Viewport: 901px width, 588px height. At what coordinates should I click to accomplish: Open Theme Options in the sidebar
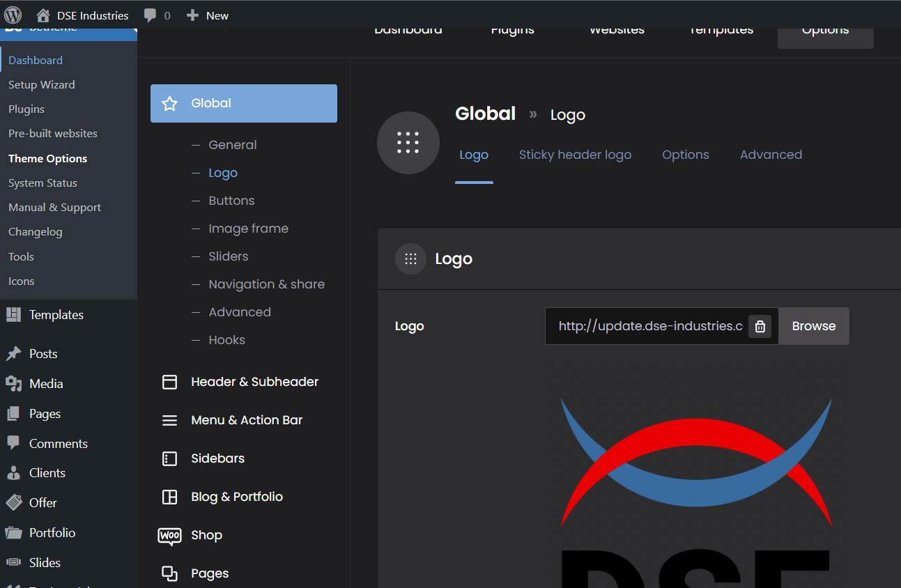48,158
